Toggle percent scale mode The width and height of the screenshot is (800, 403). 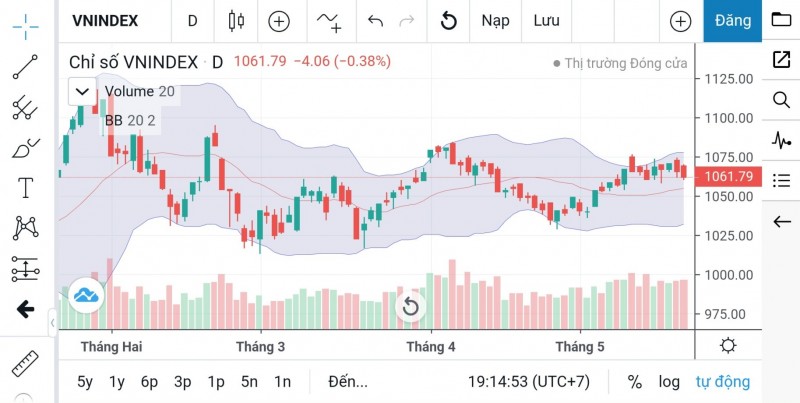tap(634, 381)
